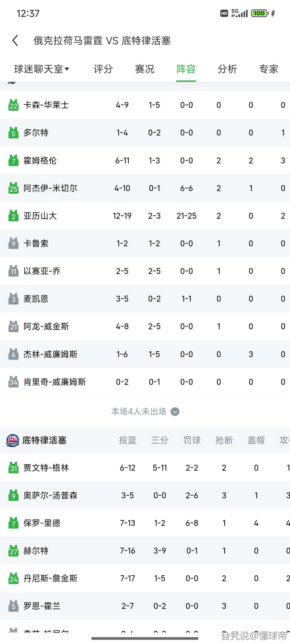
Task: Tap the 投篮 column header
Action: [x=128, y=440]
